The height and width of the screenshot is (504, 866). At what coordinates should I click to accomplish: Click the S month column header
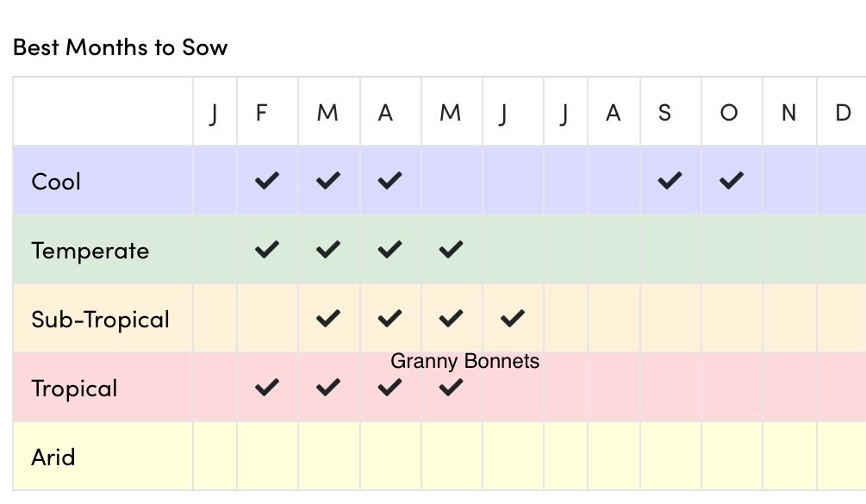pyautogui.click(x=664, y=113)
